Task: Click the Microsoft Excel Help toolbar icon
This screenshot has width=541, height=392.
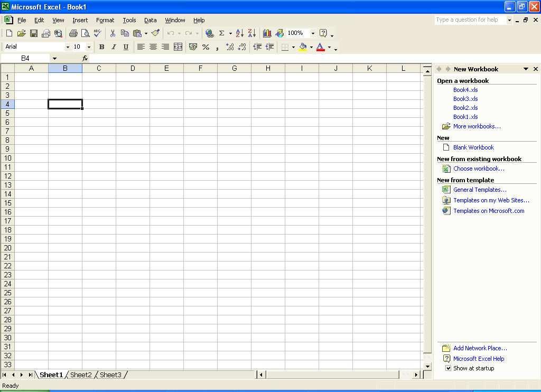Action: 323,33
